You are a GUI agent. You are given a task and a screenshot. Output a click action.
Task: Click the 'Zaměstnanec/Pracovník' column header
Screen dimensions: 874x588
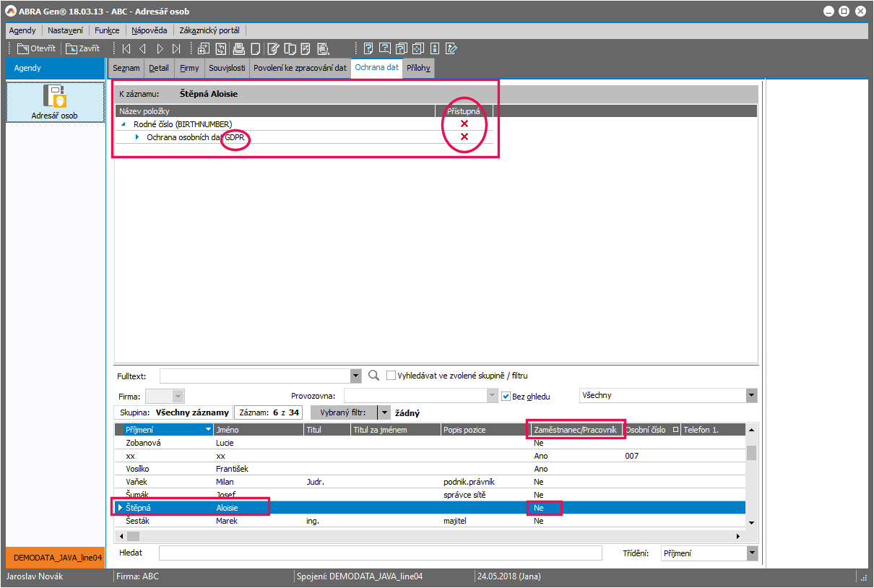[575, 430]
